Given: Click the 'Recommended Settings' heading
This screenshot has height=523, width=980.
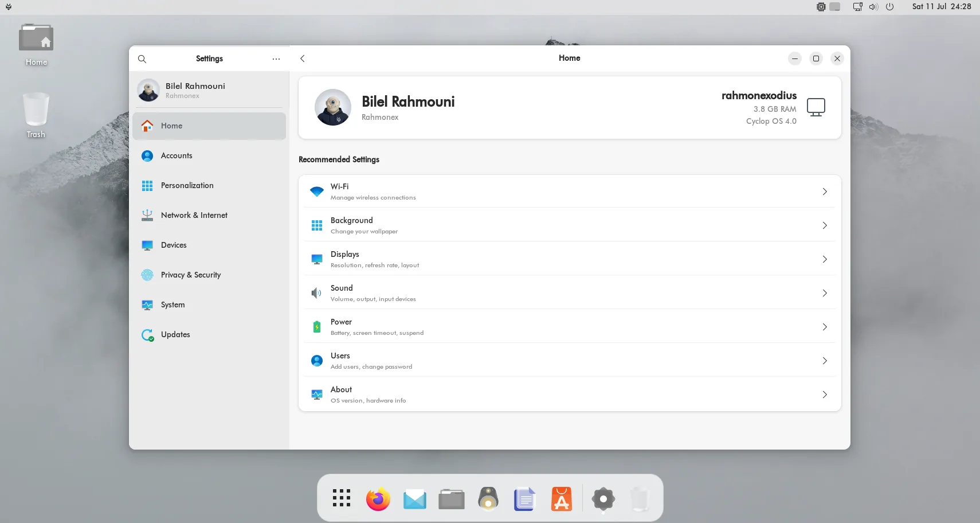Looking at the screenshot, I should [x=339, y=159].
